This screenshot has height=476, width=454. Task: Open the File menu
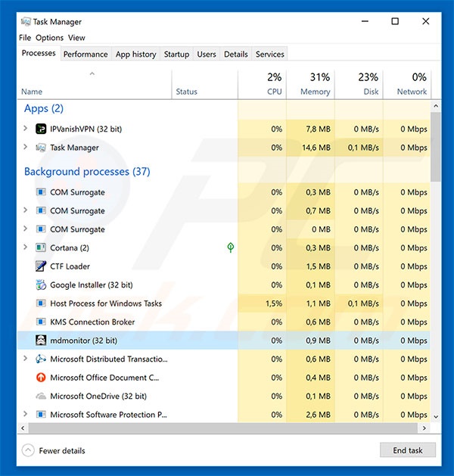[25, 38]
